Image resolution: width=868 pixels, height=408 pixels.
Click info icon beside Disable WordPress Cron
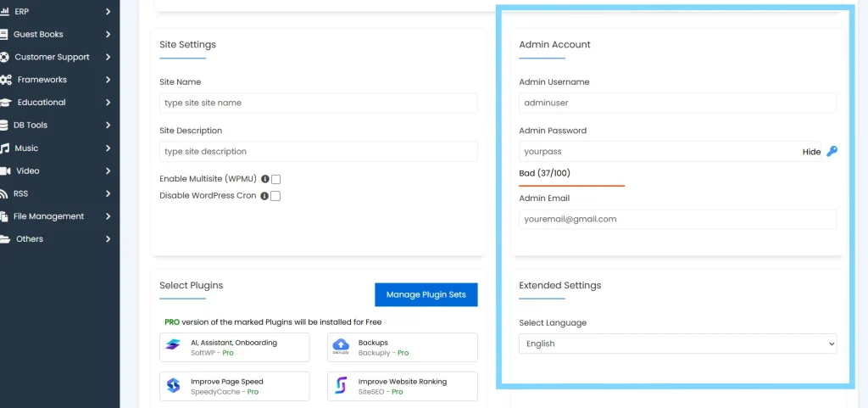coord(264,196)
